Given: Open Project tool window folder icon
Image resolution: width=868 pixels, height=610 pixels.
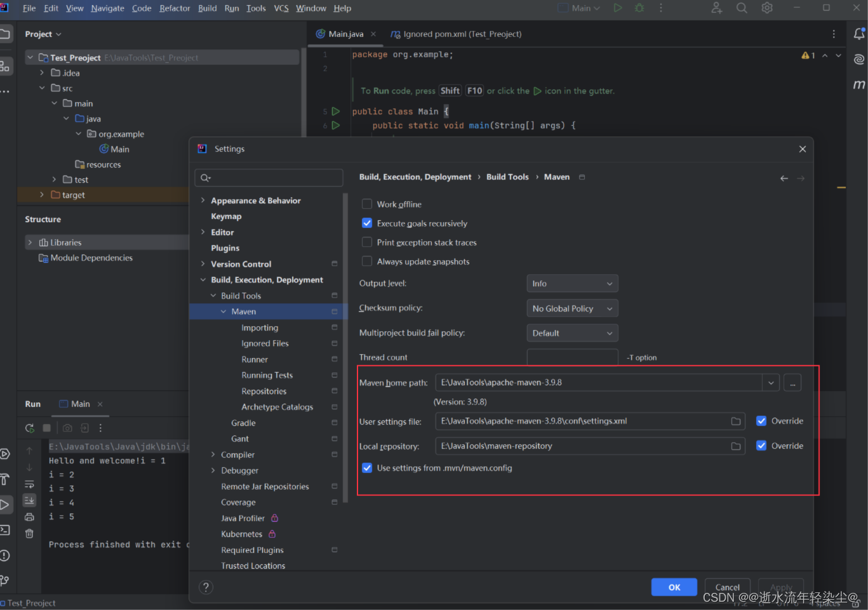Looking at the screenshot, I should point(5,34).
